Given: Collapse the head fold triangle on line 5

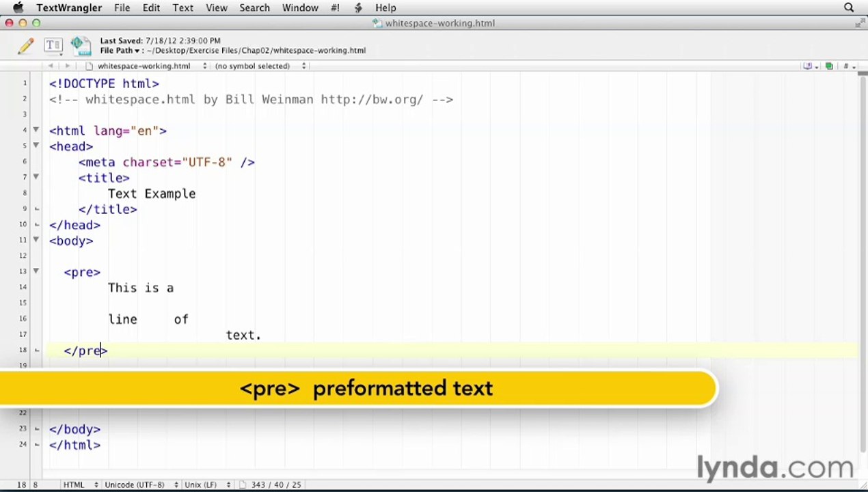Looking at the screenshot, I should point(36,146).
